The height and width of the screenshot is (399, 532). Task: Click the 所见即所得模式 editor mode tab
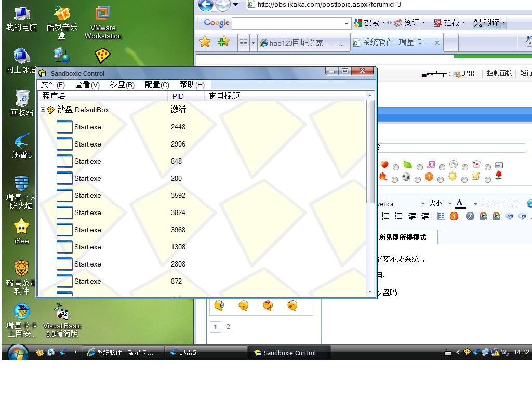(x=403, y=237)
